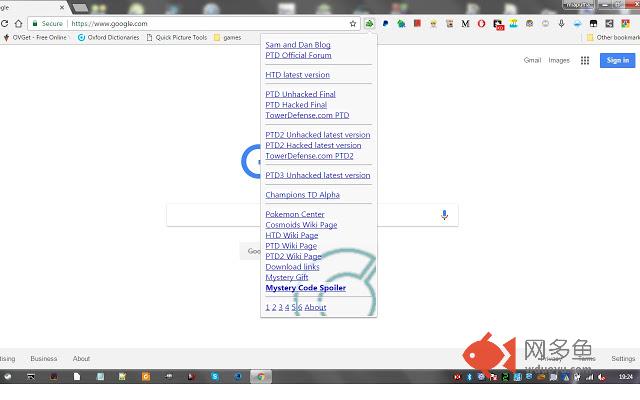Click the Google search input box

click(312, 215)
